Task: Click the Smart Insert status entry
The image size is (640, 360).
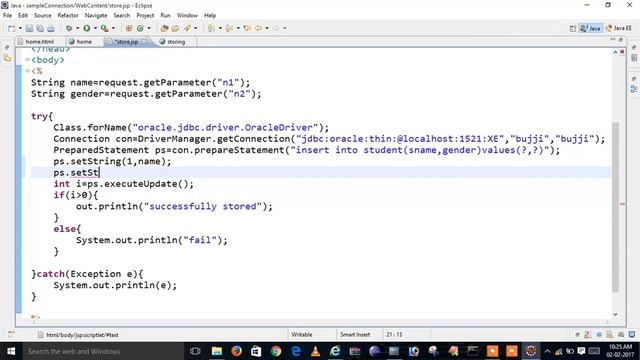Action: [x=355, y=335]
